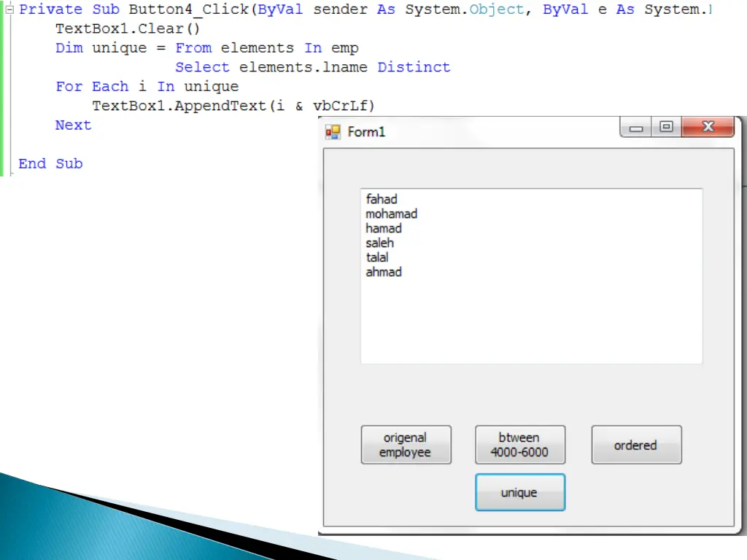This screenshot has width=747, height=560.
Task: Click the 'Distinct' keyword in code
Action: [414, 67]
